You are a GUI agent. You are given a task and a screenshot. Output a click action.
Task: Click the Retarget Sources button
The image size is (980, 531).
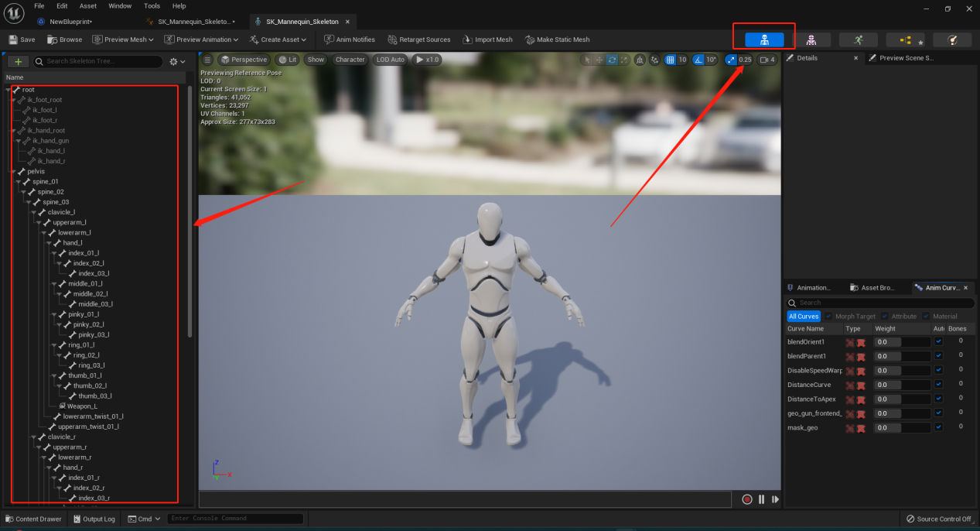419,39
